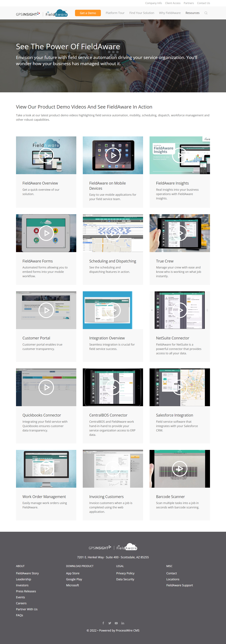Click the search magnifier icon in header
The height and width of the screenshot is (644, 226).
(206, 13)
